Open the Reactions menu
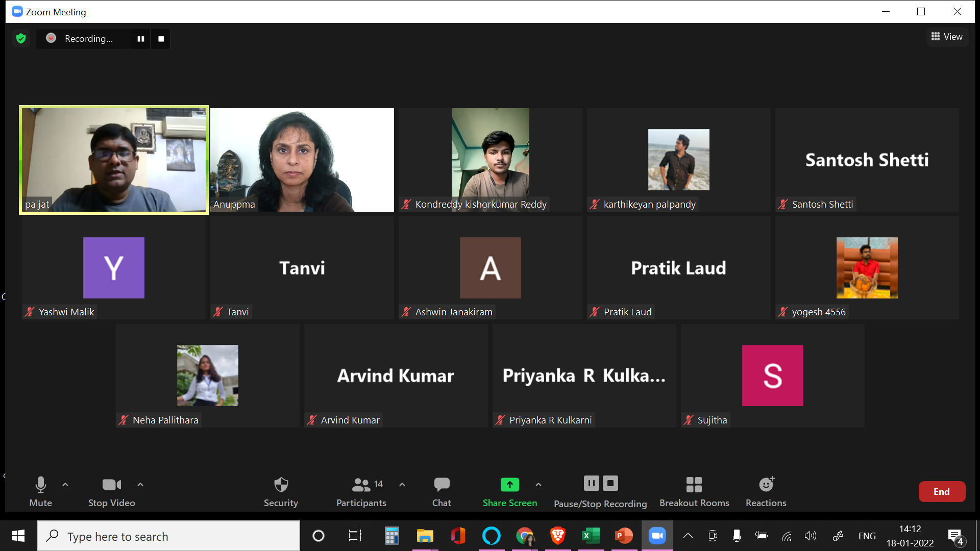This screenshot has width=980, height=551. (x=766, y=491)
